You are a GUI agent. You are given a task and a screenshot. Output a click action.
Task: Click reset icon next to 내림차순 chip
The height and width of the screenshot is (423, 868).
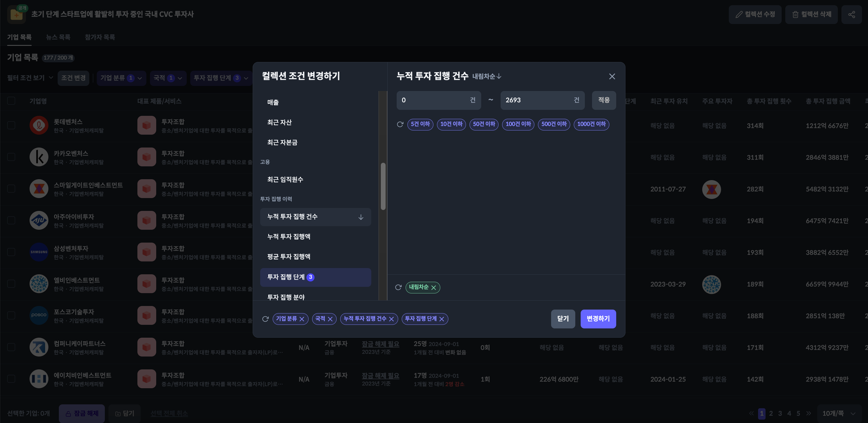(398, 287)
